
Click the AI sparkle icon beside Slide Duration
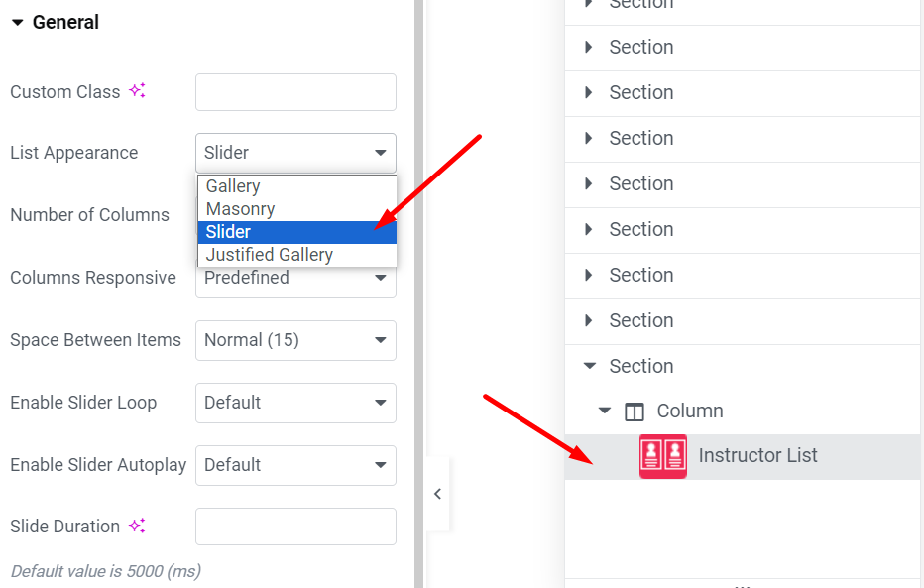137,525
